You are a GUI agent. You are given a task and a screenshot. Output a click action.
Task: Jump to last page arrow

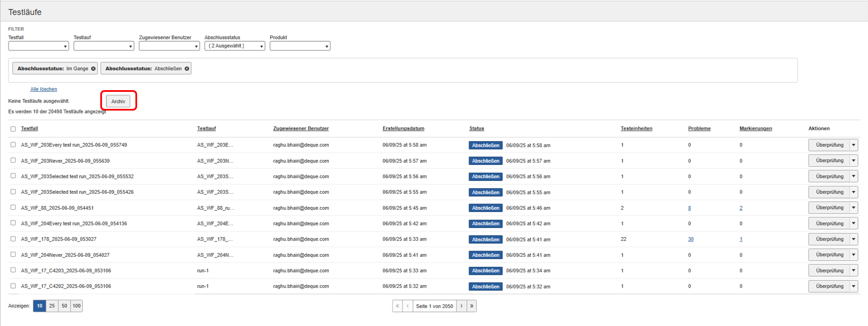coord(472,306)
